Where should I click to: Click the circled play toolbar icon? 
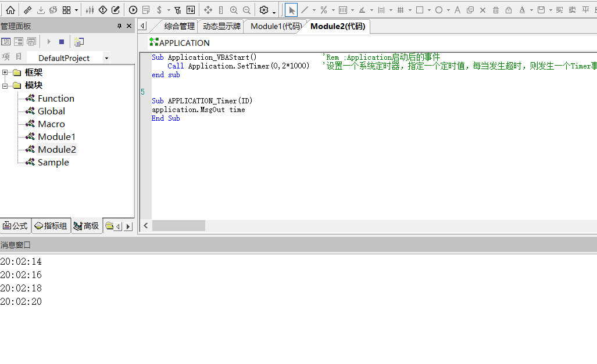133,10
